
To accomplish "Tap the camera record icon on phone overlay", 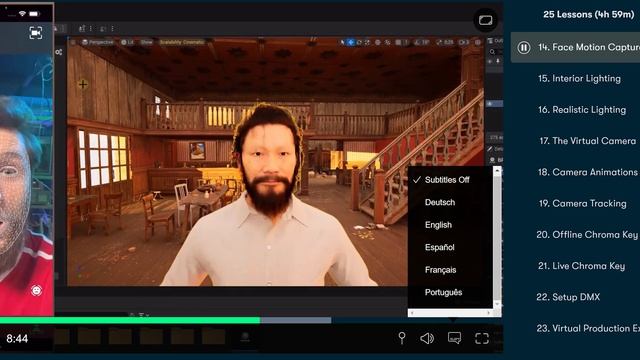I will [x=36, y=33].
